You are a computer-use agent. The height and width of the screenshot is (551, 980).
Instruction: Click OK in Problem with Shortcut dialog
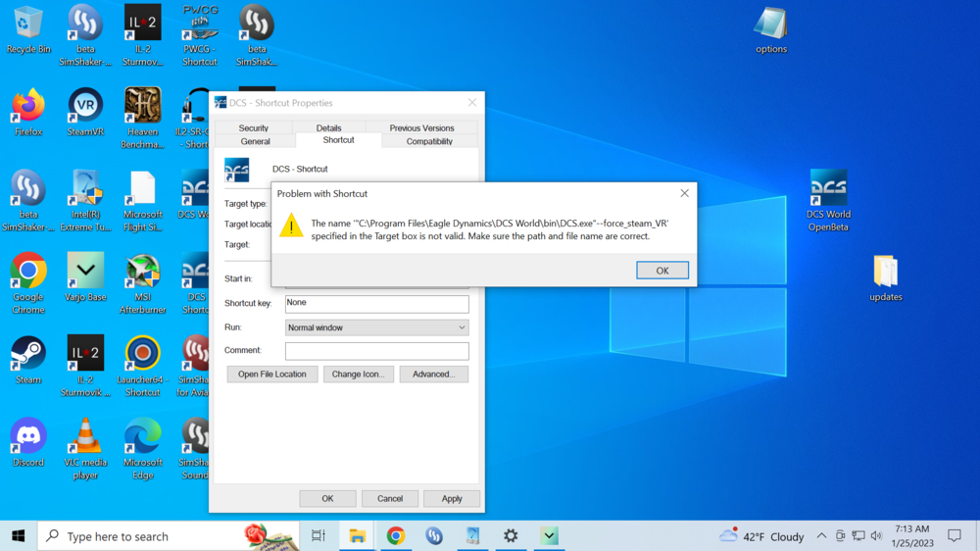coord(661,271)
